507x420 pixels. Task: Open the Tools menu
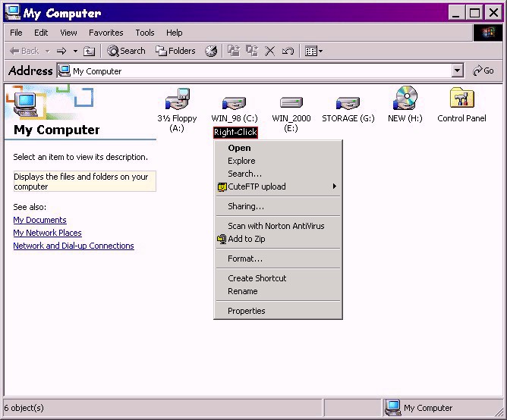(145, 33)
